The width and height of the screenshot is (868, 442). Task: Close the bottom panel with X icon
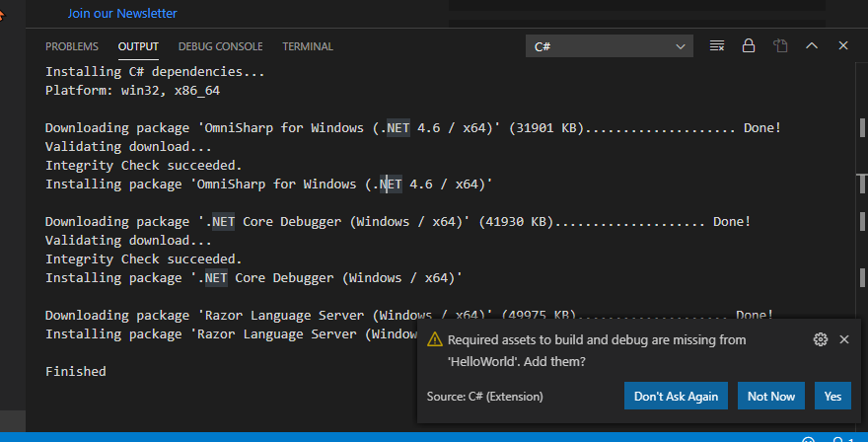[x=843, y=46]
